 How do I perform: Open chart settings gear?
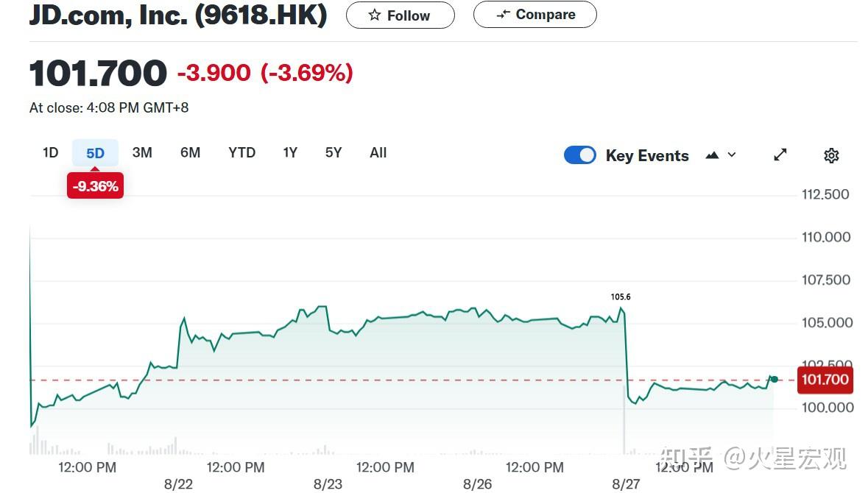[831, 155]
